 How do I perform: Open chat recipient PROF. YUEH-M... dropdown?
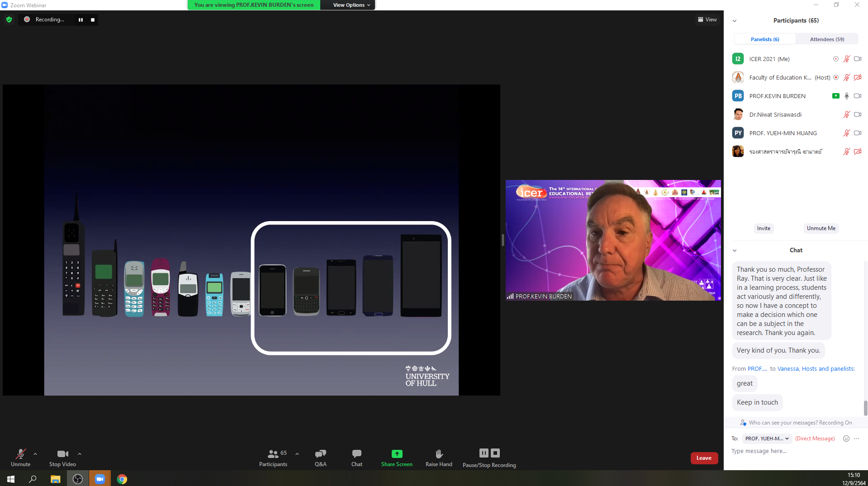(767, 439)
